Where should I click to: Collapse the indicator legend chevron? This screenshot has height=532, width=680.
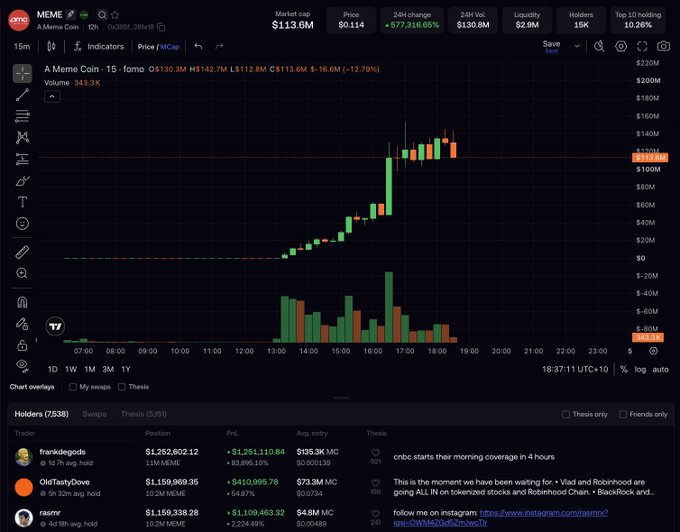click(x=52, y=97)
